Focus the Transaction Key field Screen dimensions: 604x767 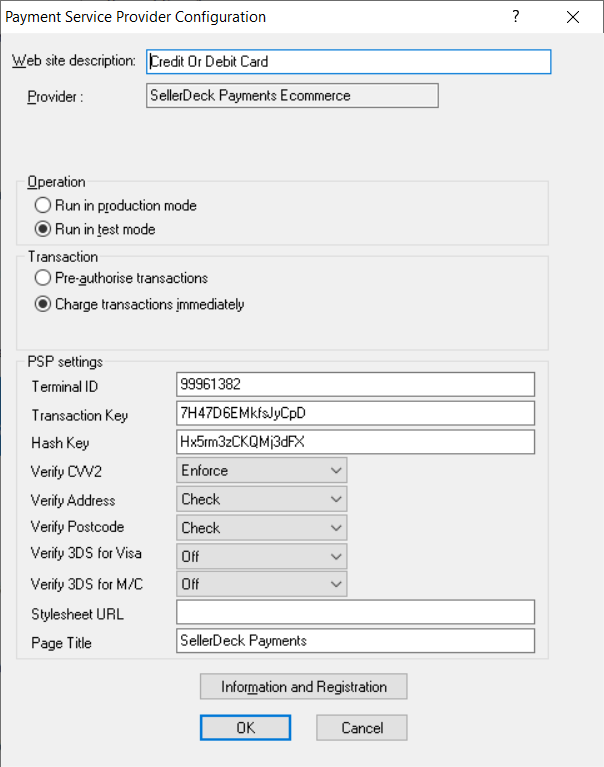click(355, 413)
